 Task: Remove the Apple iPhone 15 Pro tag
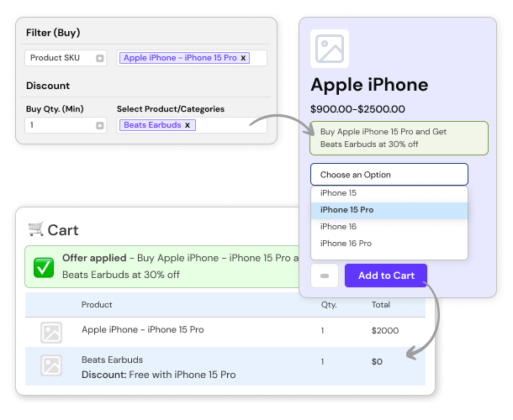coord(244,58)
